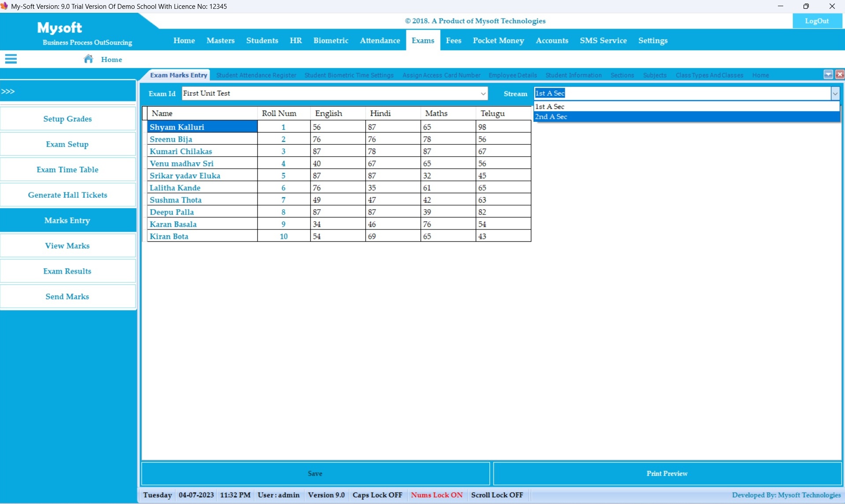
Task: Expand the Exam Id dropdown
Action: point(483,94)
